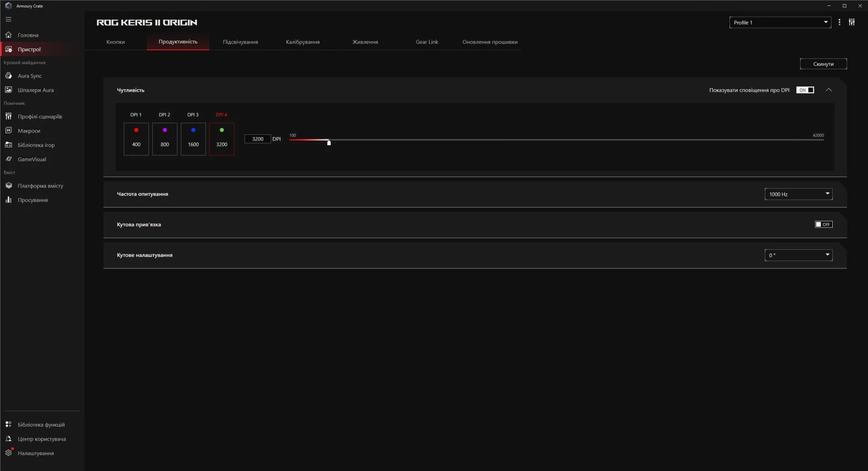
Task: Click the ROG KERIS II ORIGIN title
Action: [147, 22]
